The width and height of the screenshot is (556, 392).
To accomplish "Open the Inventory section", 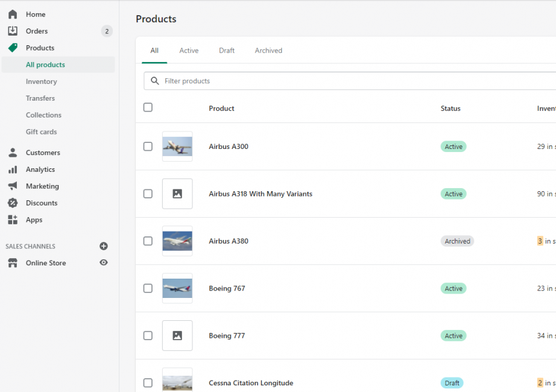I will tap(42, 81).
